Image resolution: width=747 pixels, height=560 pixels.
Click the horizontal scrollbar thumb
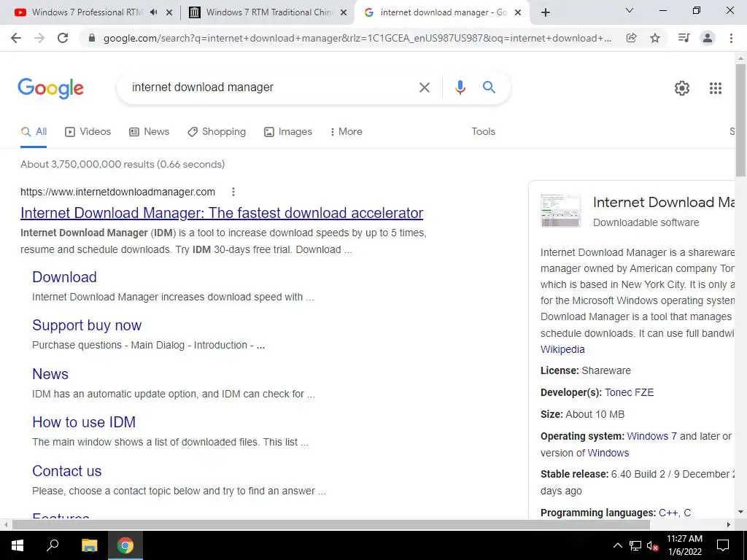click(330, 524)
